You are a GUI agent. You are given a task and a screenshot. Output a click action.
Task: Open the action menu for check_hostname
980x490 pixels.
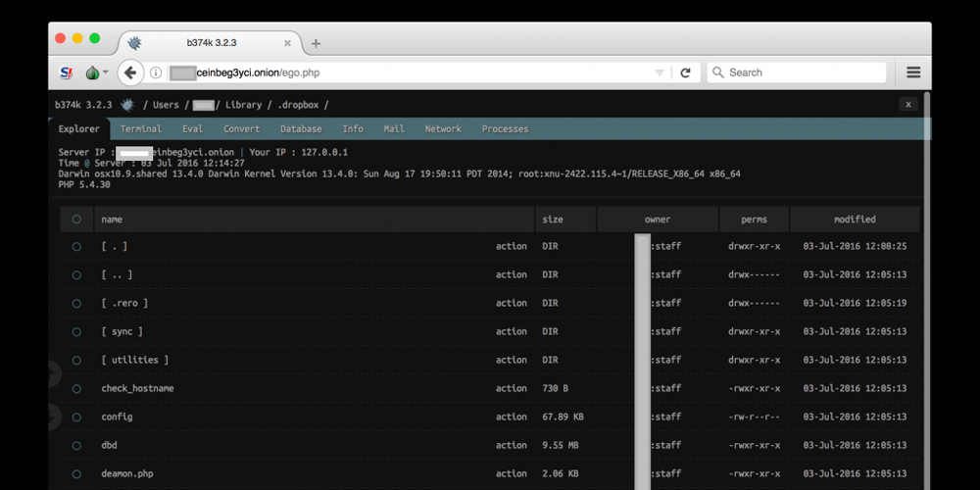pos(511,388)
